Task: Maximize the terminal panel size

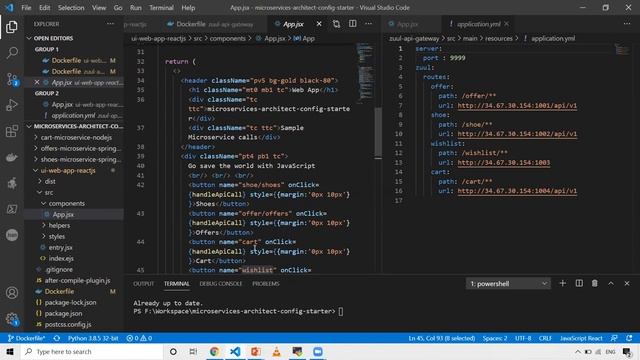Action: 611,283
